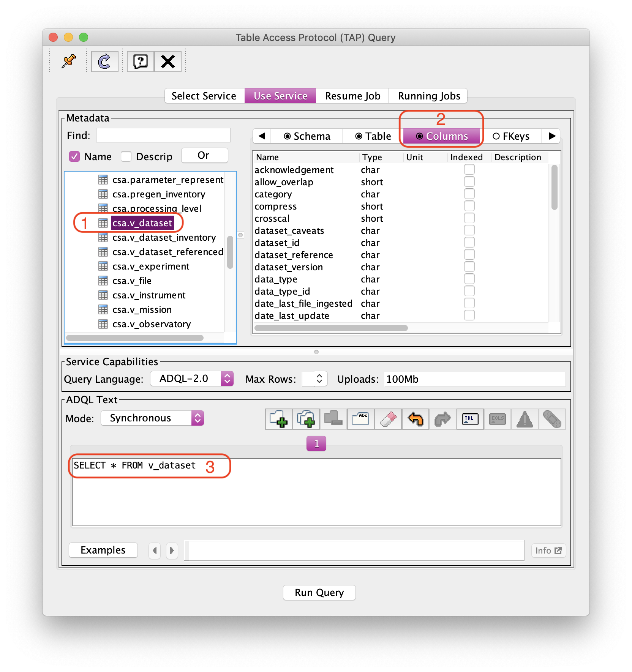Click the columns list vertical scrollbar

pyautogui.click(x=555, y=187)
